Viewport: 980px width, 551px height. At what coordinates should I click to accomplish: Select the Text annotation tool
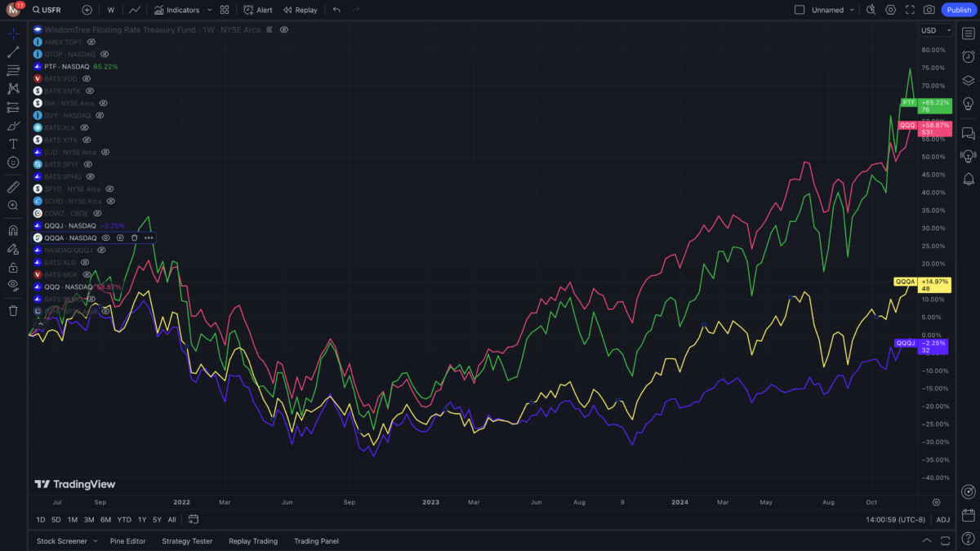tap(13, 144)
